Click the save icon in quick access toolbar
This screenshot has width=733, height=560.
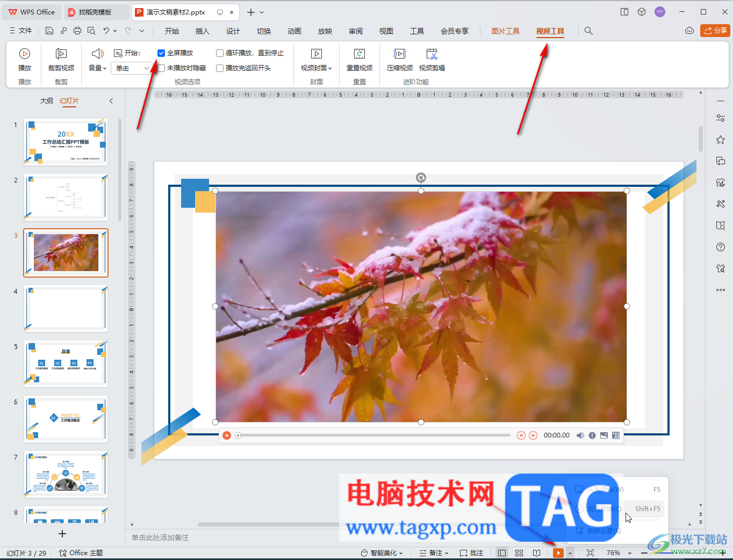[49, 31]
